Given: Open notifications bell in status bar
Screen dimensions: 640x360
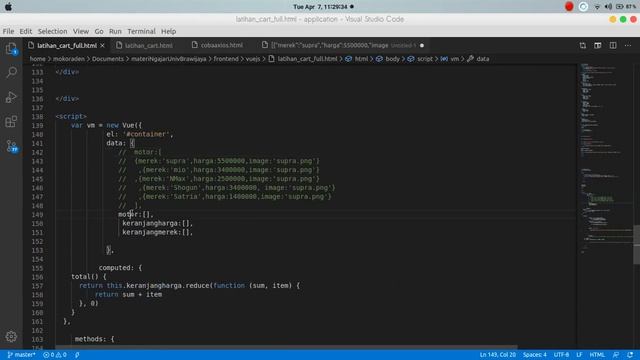Looking at the screenshot, I should click(x=630, y=355).
